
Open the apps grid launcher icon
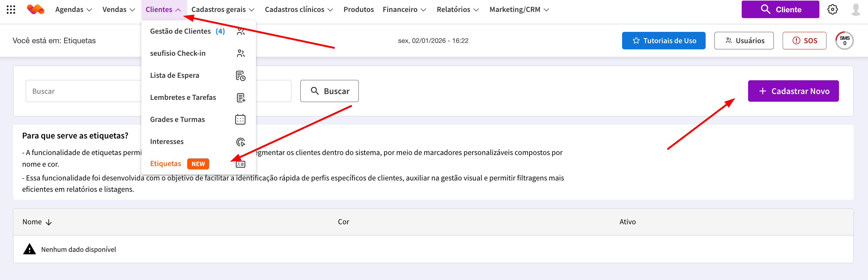tap(11, 9)
